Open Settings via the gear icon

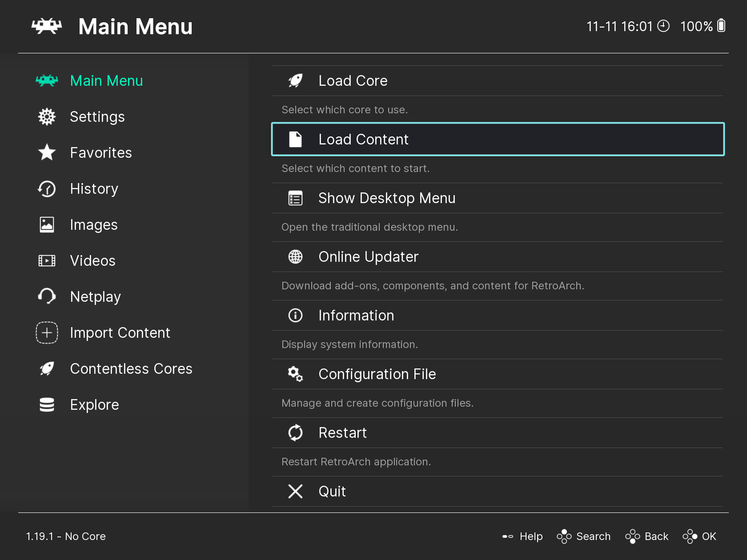pyautogui.click(x=47, y=116)
